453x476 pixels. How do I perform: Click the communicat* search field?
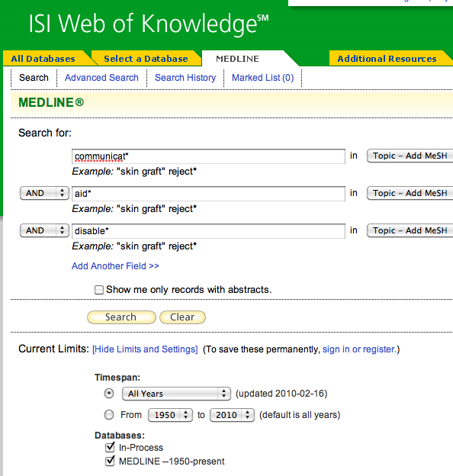208,156
